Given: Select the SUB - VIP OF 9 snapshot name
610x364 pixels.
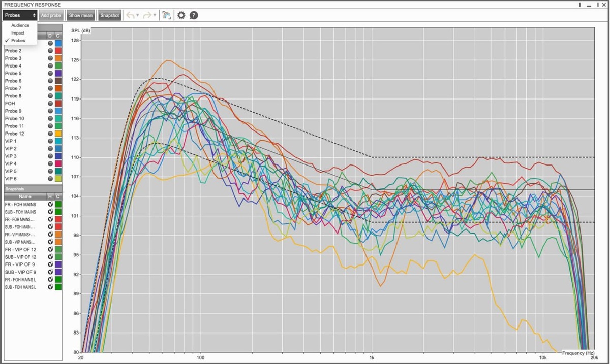Looking at the screenshot, I should pos(20,272).
